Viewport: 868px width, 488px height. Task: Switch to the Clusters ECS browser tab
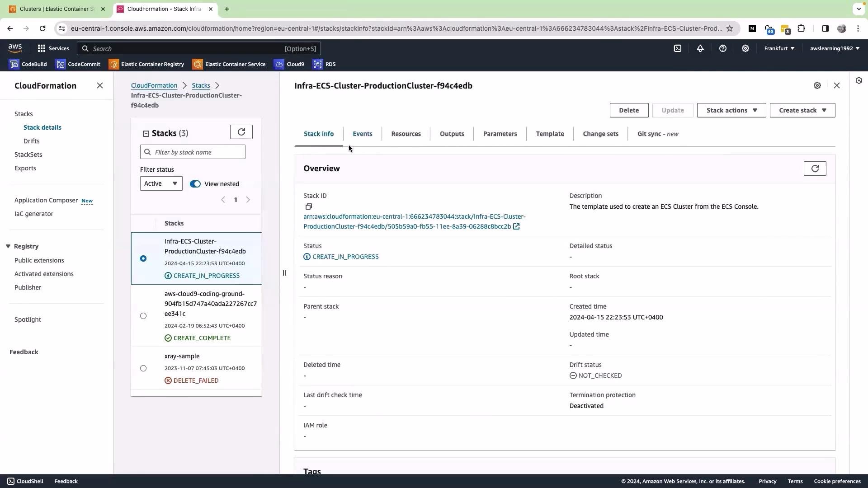point(57,9)
